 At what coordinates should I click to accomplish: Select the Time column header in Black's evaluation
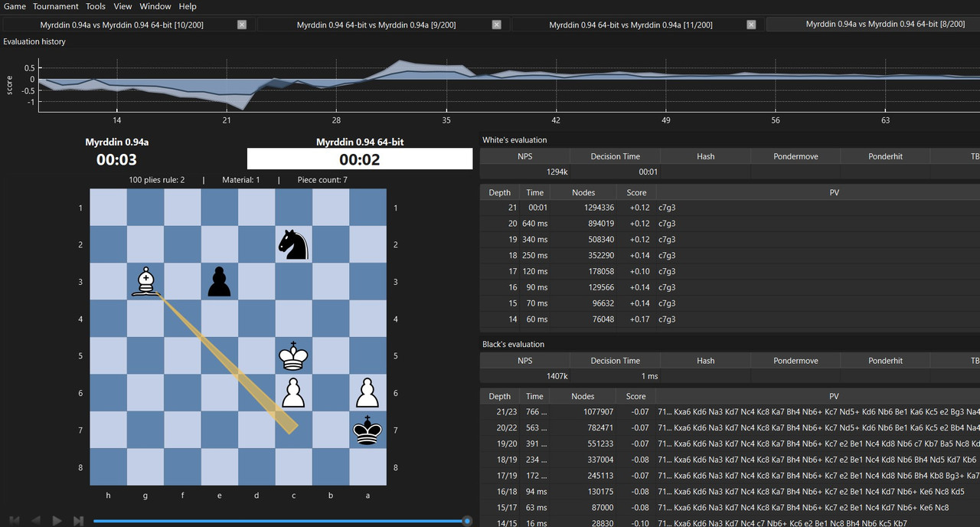coord(535,396)
